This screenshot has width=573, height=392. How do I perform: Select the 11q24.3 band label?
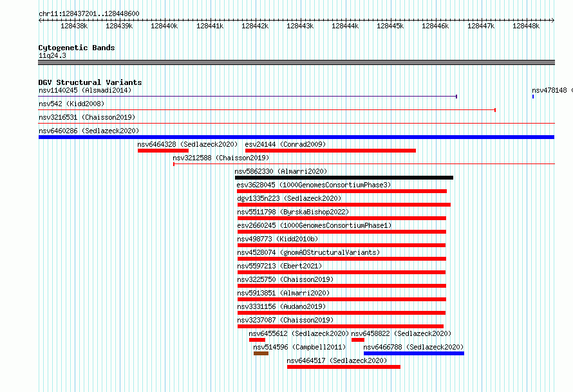coord(52,55)
